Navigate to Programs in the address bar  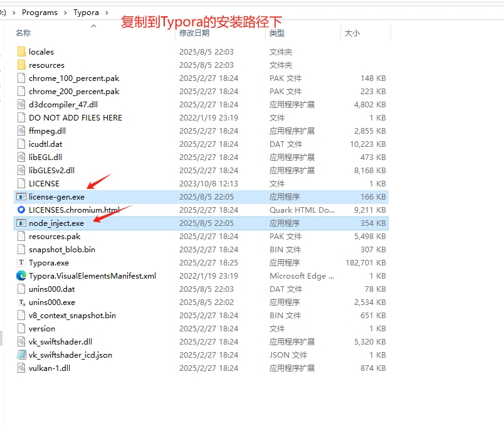[39, 13]
